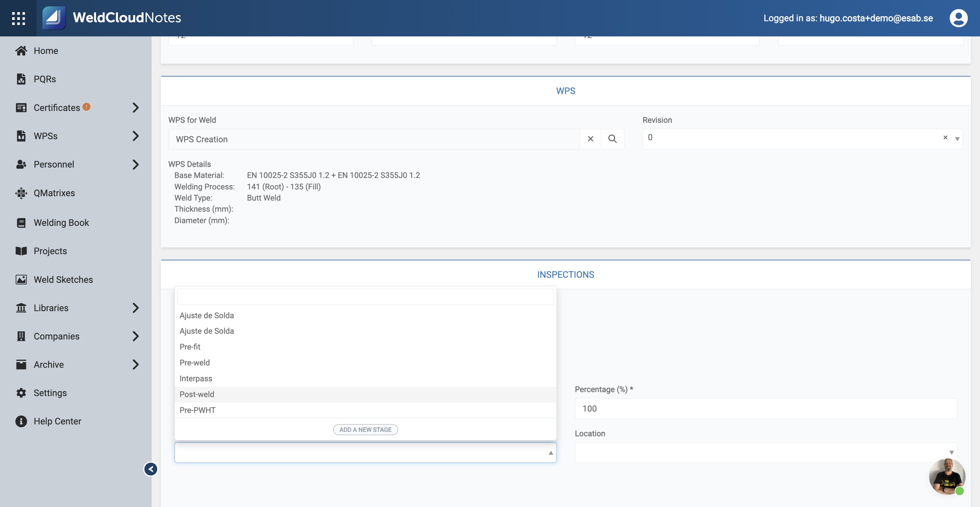Click the Butt Weld type value

[x=264, y=198]
